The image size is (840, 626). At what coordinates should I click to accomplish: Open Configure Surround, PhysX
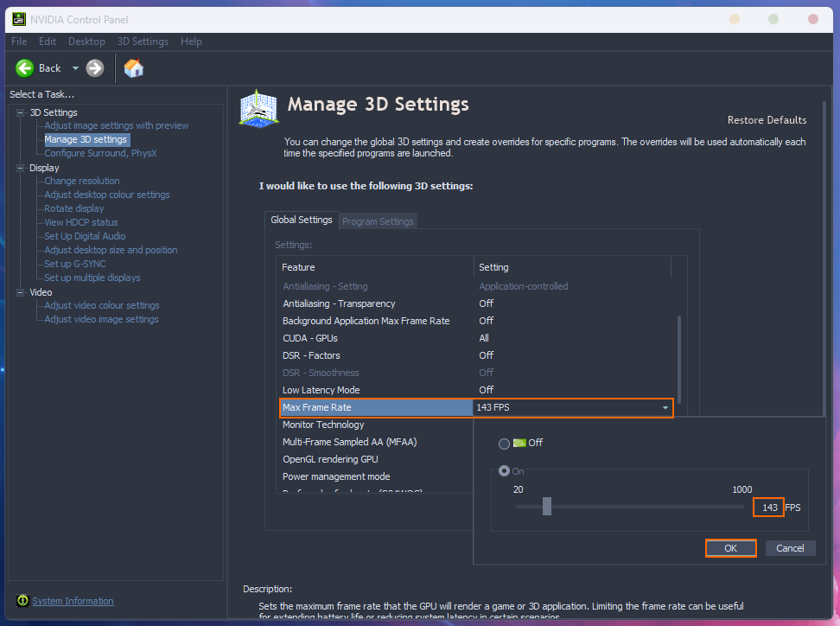click(100, 153)
